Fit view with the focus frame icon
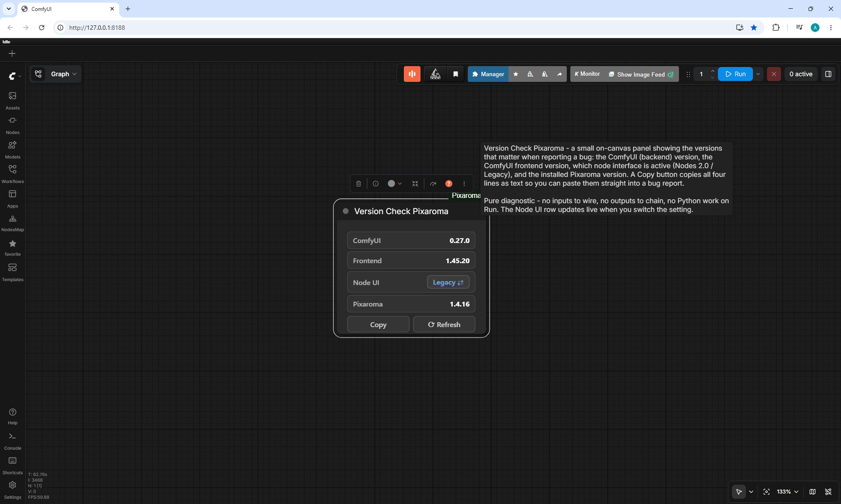 tap(766, 492)
